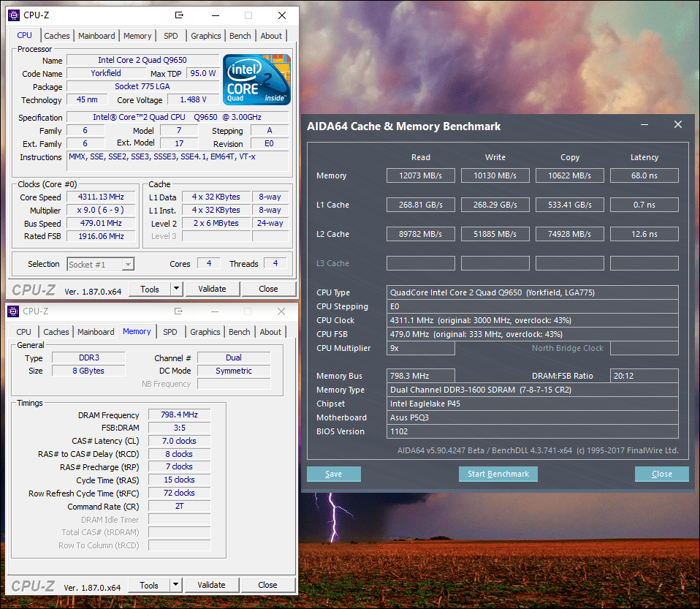Click the DRAM:FSB Ratio 20:12 field
This screenshot has width=700, height=609.
click(644, 376)
